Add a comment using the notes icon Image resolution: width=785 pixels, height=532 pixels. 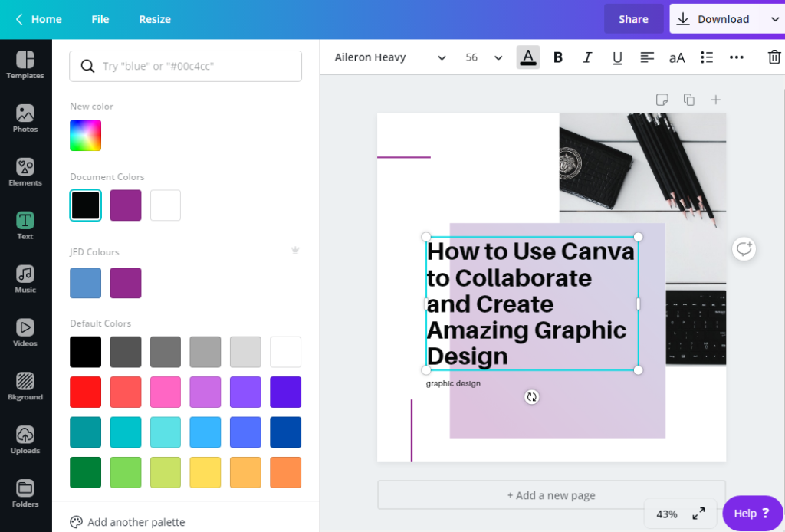coord(662,99)
